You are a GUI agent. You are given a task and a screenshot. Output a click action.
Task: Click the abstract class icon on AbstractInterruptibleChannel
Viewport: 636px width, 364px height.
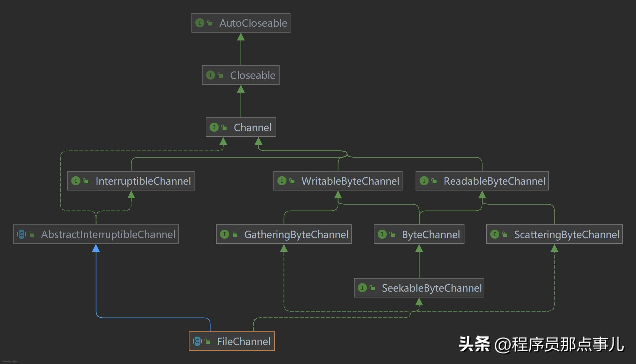tap(22, 234)
